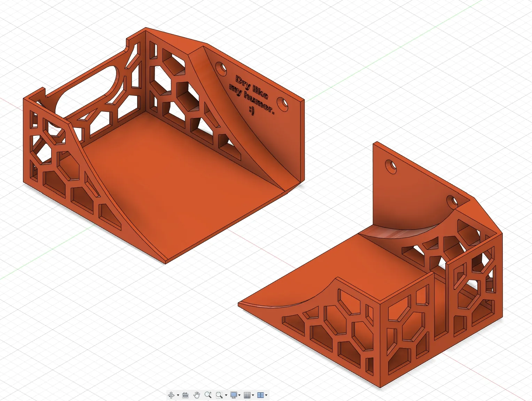Select the mounting hole nearest "humor." text
Image resolution: width=532 pixels, height=401 pixels.
(x=282, y=102)
